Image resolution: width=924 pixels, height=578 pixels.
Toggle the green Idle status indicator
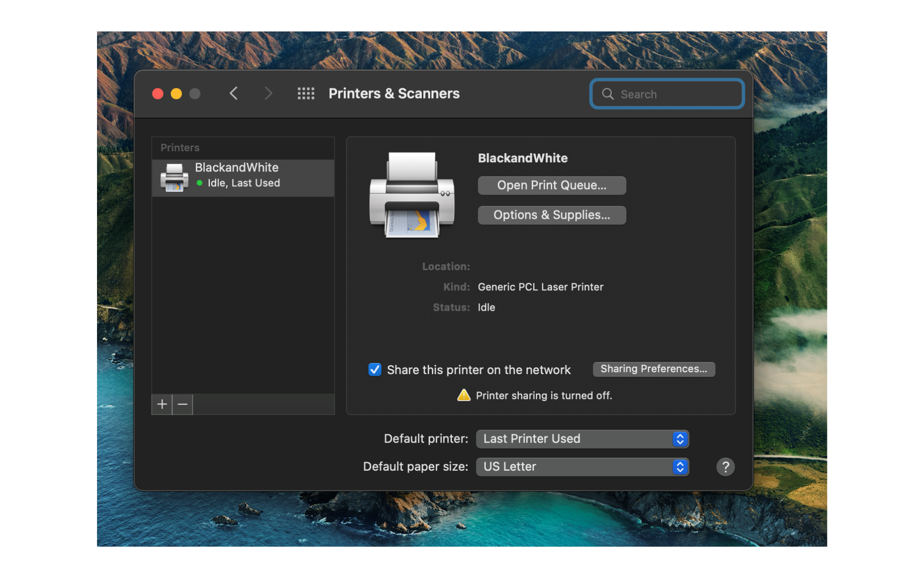tap(200, 183)
